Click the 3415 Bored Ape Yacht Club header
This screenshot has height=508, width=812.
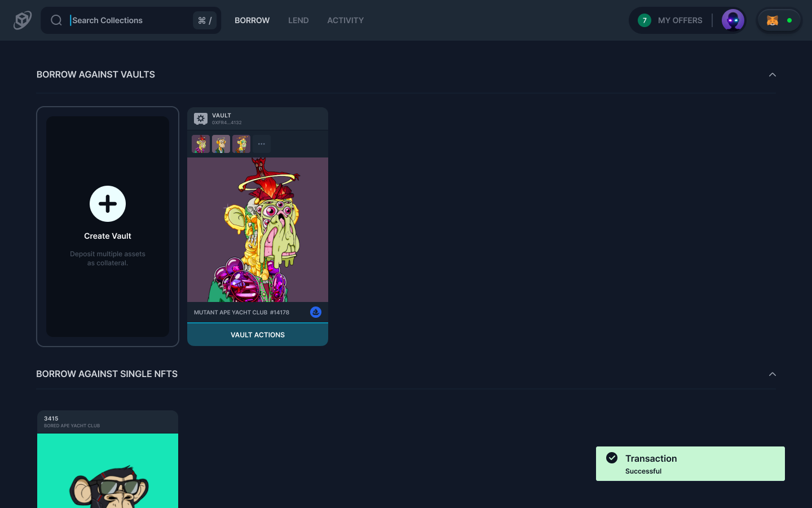[x=108, y=422]
